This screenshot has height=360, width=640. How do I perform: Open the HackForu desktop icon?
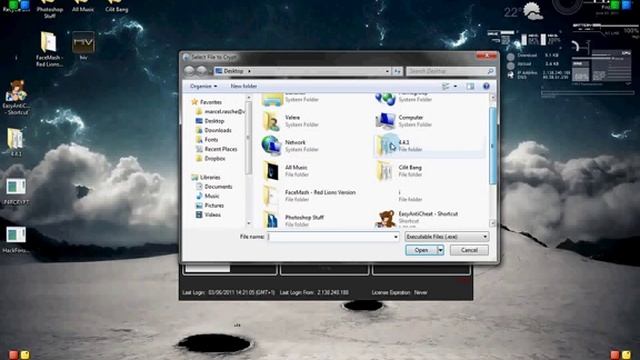pos(16,239)
